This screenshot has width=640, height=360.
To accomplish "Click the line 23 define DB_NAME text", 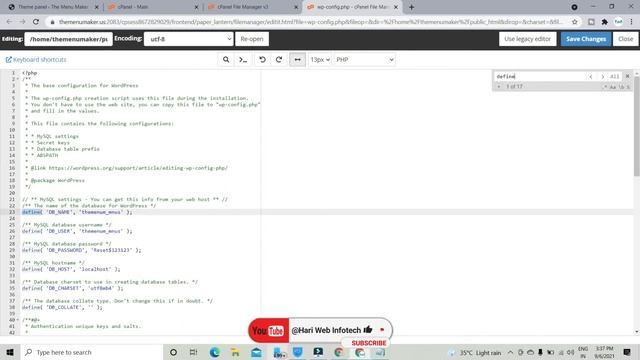I will (77, 212).
